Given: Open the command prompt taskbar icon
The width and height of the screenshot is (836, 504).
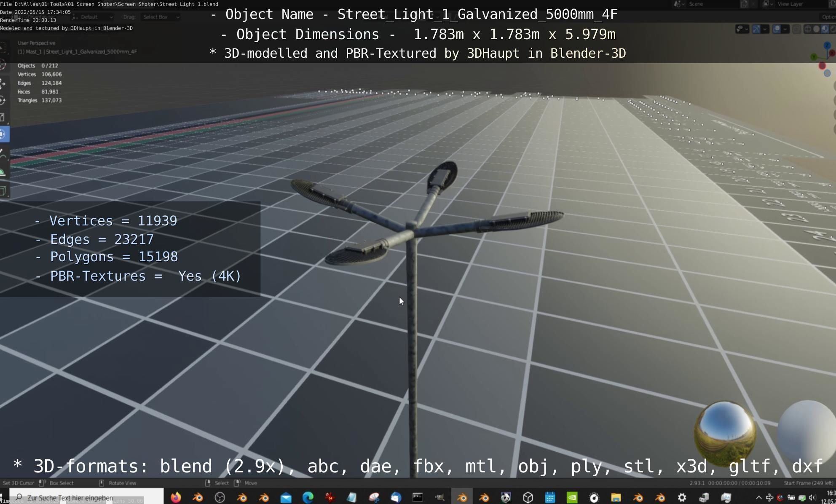Looking at the screenshot, I should click(x=418, y=498).
